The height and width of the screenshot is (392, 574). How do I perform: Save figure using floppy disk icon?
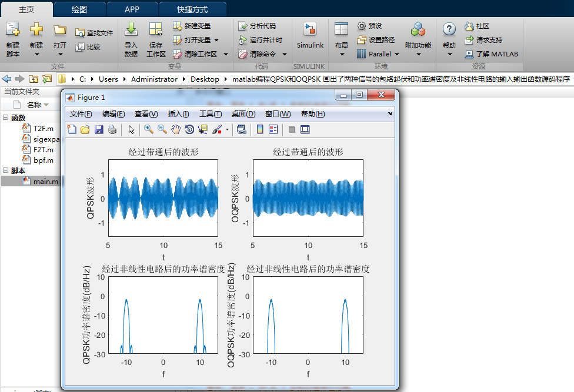point(99,129)
